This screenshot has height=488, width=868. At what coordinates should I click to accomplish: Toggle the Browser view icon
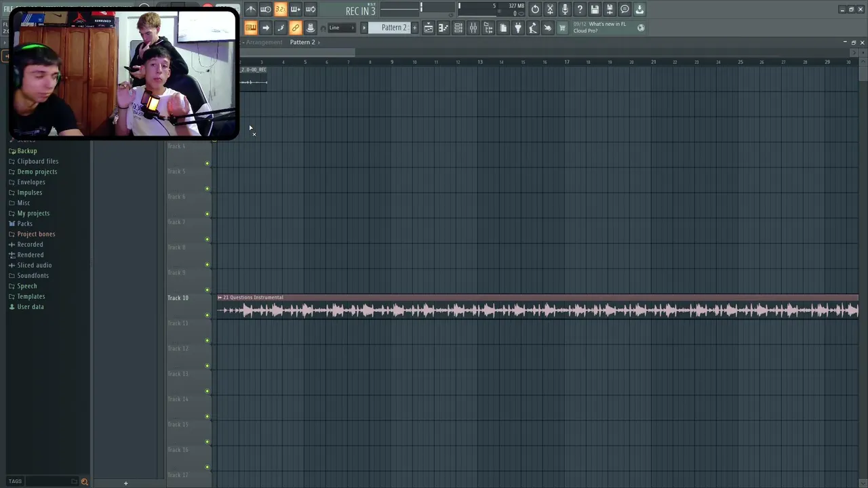point(488,28)
